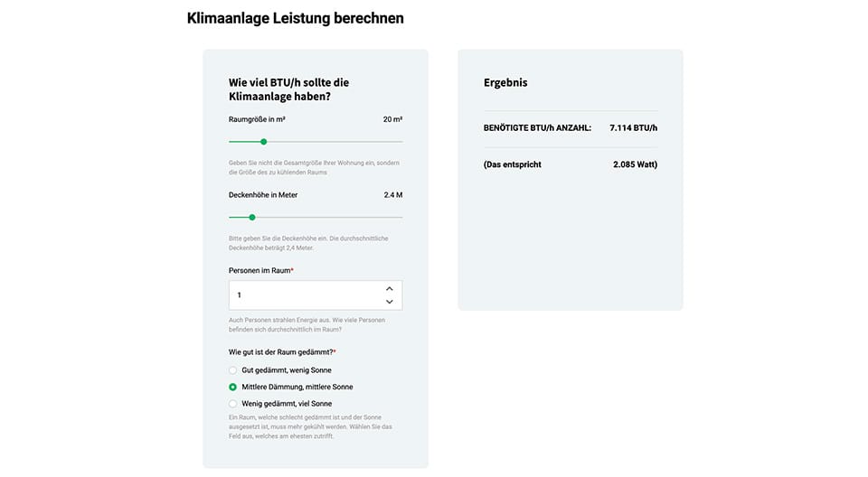Image resolution: width=868 pixels, height=477 pixels.
Task: Click the "Klimaanlage Leistung berechnen" page heading
Action: coord(295,18)
